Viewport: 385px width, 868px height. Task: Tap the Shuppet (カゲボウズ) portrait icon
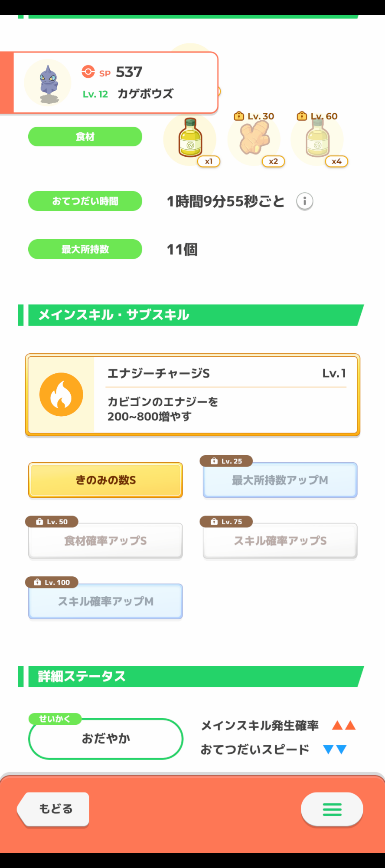click(x=48, y=83)
